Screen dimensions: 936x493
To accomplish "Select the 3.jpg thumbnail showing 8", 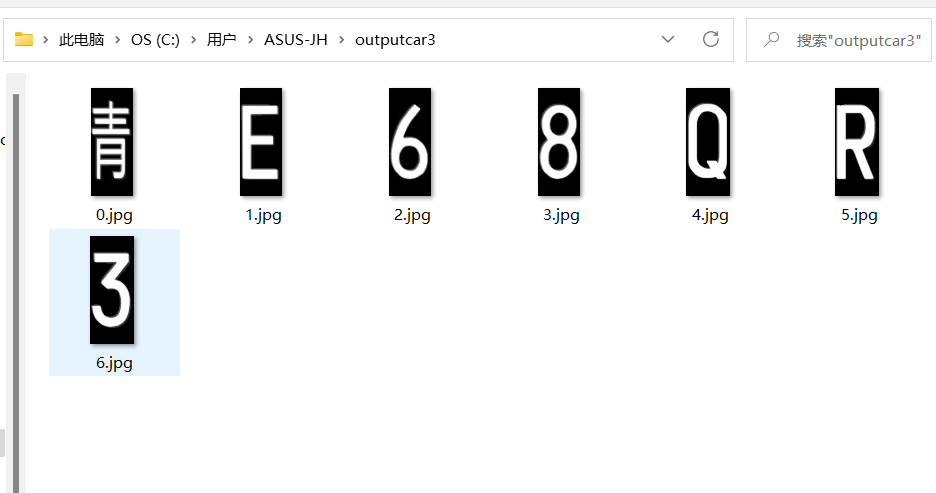I will [x=559, y=142].
